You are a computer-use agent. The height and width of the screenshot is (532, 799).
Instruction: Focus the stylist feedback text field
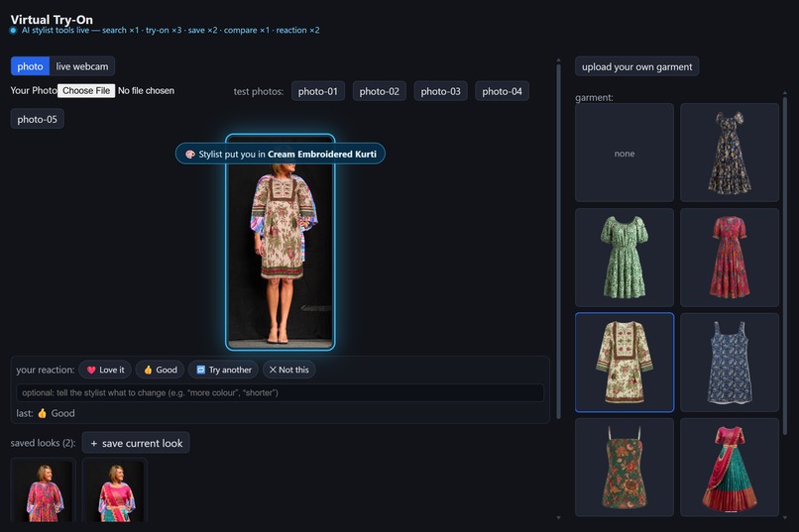pos(281,392)
